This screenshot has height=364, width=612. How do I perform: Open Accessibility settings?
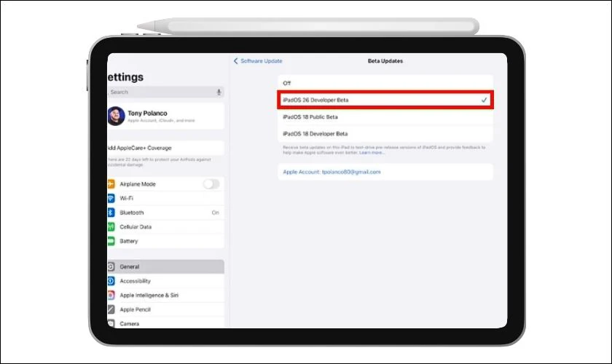coord(165,281)
